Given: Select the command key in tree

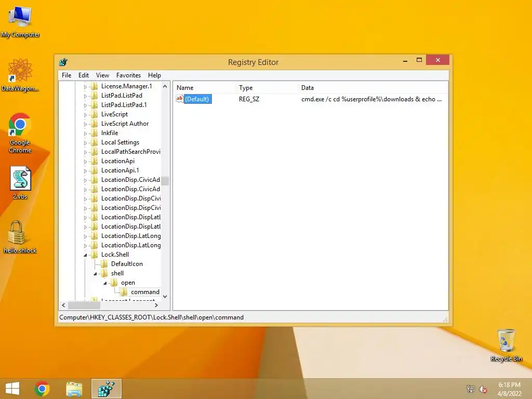Looking at the screenshot, I should (x=145, y=292).
